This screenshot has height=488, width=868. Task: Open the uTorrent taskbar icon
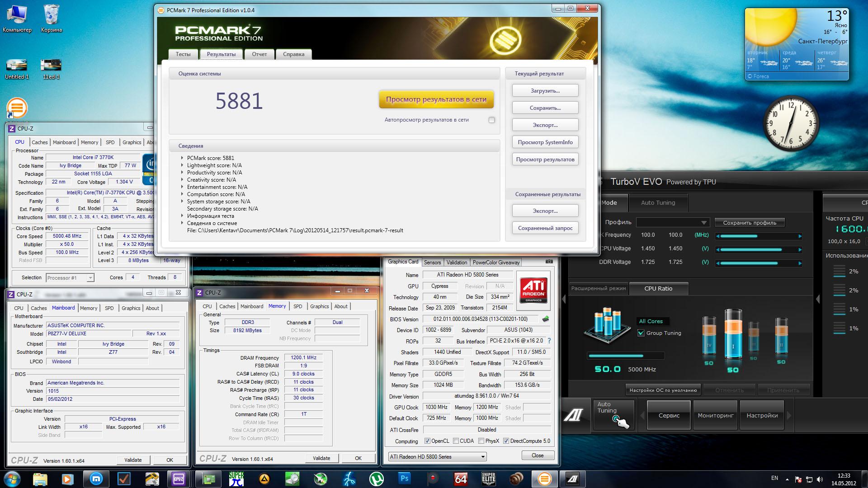coord(376,479)
